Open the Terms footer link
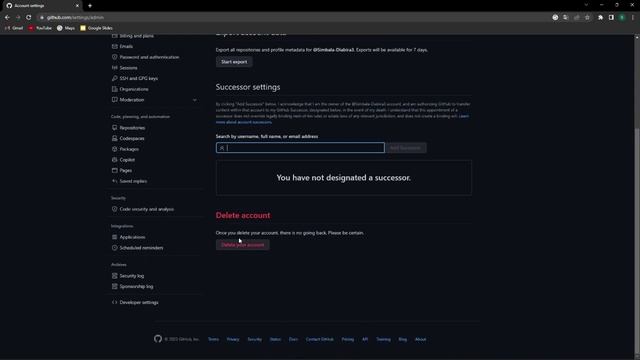 (x=213, y=339)
